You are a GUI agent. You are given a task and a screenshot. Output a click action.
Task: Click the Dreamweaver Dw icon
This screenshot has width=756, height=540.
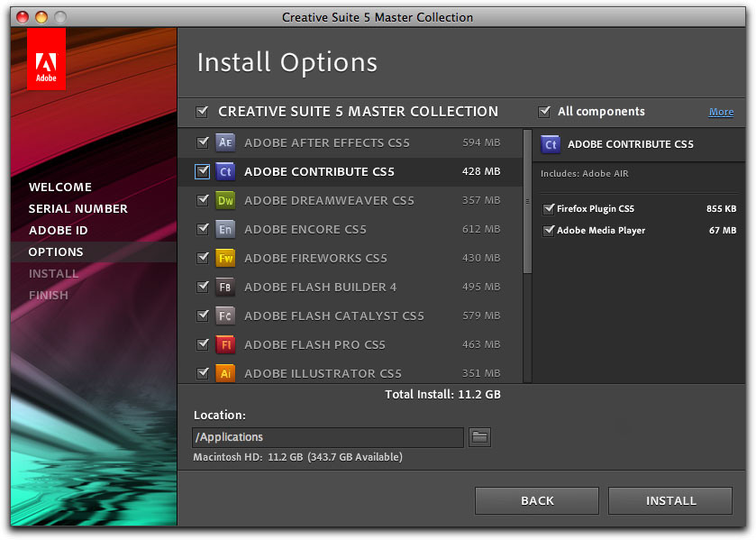click(x=225, y=200)
